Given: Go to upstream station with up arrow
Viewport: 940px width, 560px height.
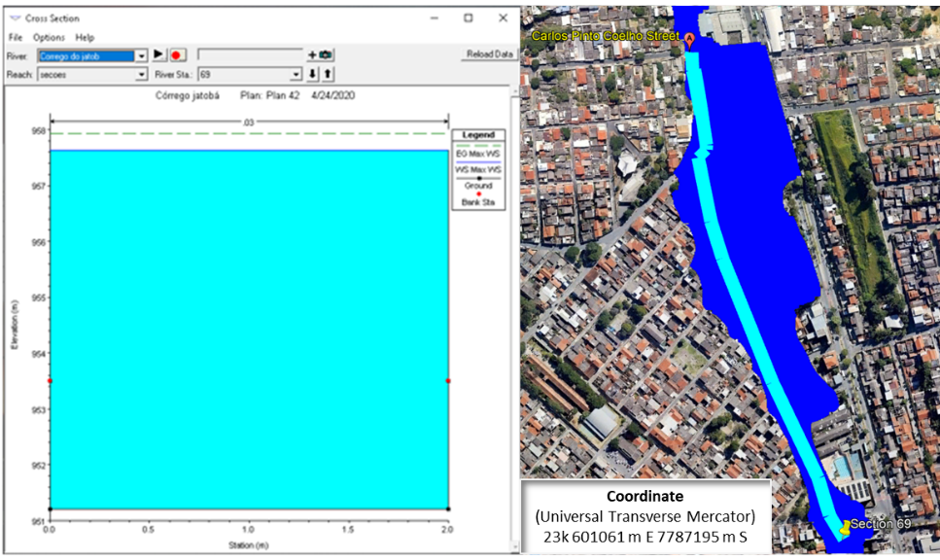Looking at the screenshot, I should pos(328,74).
